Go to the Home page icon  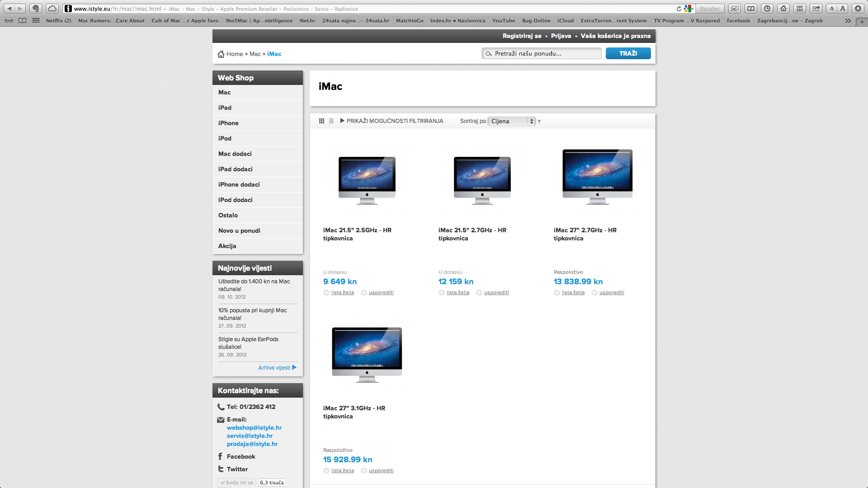783,9
